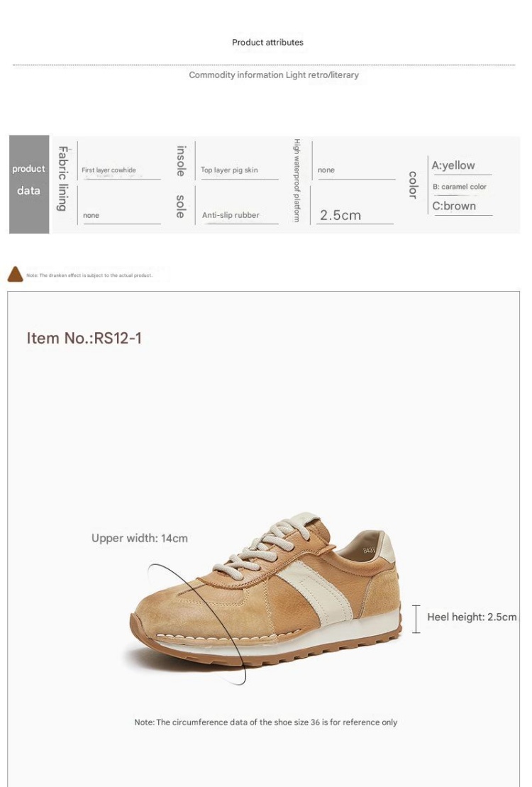Screen dimensions: 532x787
Task: Click the Upper width: 14cm label
Action: tap(140, 539)
